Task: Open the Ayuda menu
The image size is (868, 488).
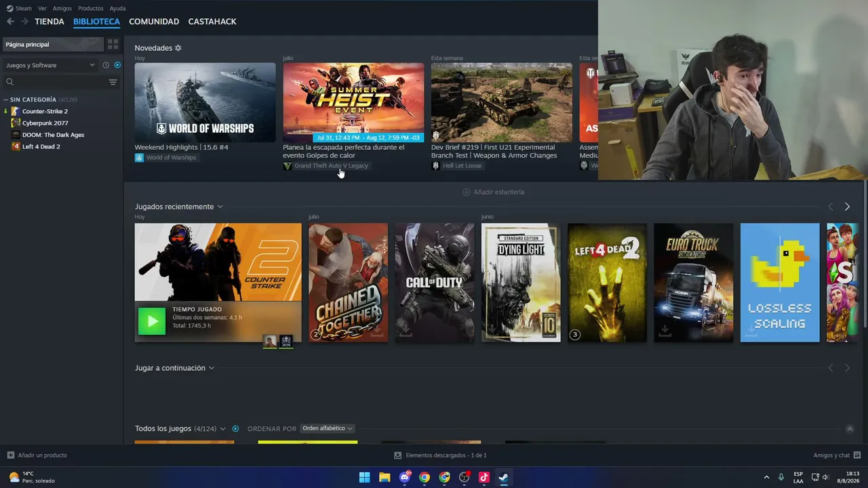Action: coord(117,8)
